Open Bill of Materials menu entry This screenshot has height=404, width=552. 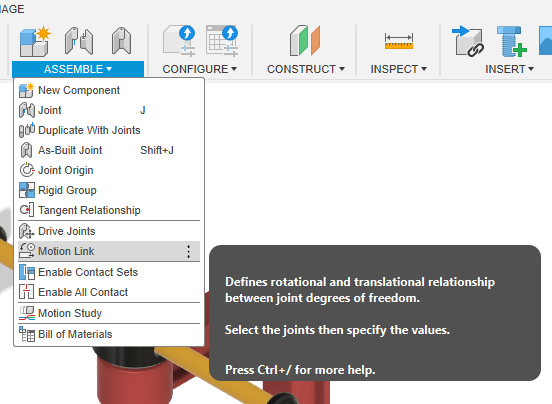coord(109,334)
